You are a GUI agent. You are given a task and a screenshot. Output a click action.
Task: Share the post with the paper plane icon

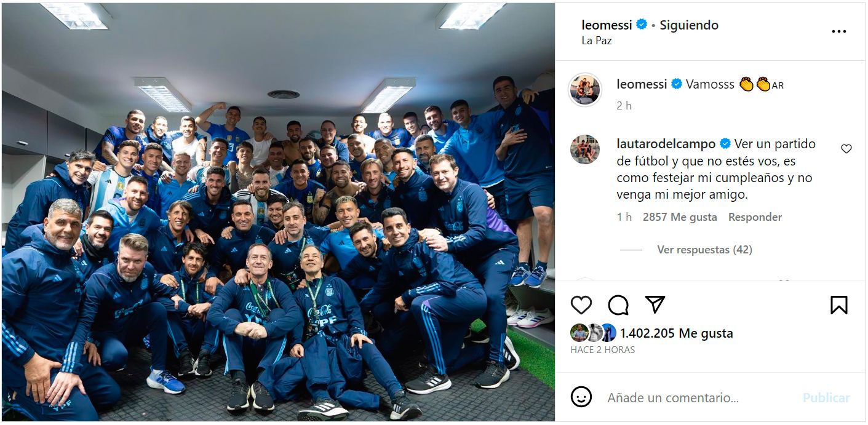(x=655, y=304)
